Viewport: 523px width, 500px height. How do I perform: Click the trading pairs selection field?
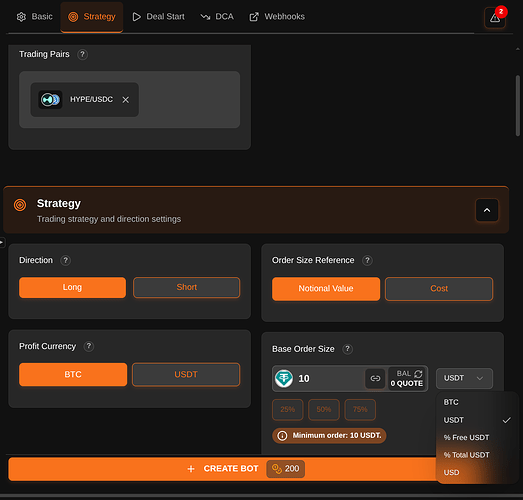(129, 100)
